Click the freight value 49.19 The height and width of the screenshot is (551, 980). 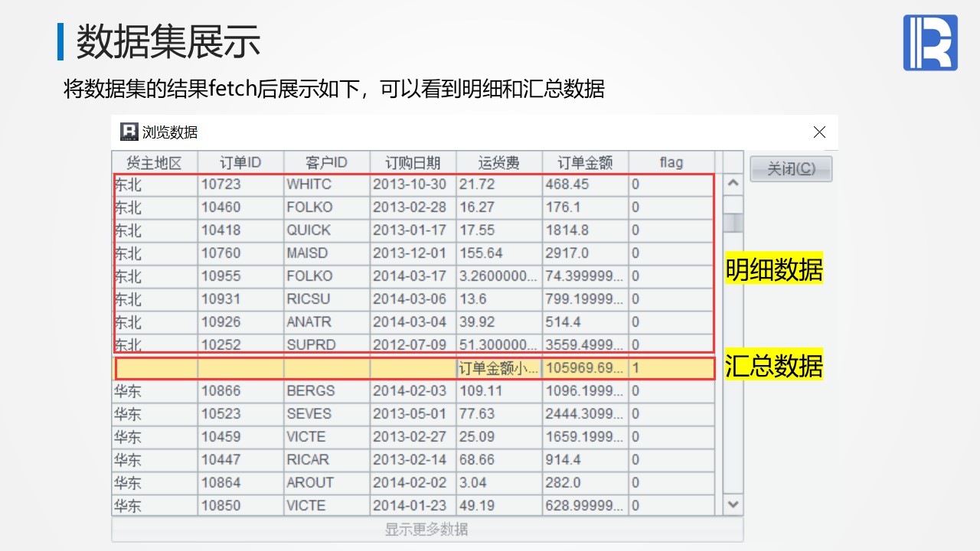coord(499,506)
